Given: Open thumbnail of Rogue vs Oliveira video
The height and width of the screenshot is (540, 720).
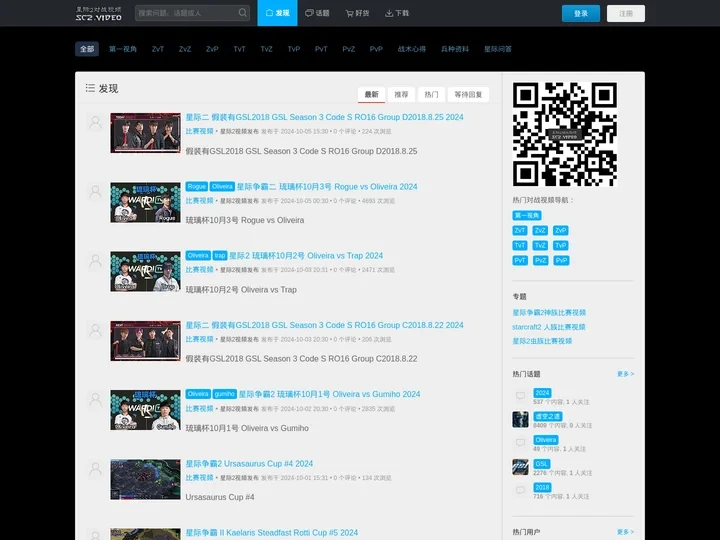Looking at the screenshot, I should click(146, 202).
